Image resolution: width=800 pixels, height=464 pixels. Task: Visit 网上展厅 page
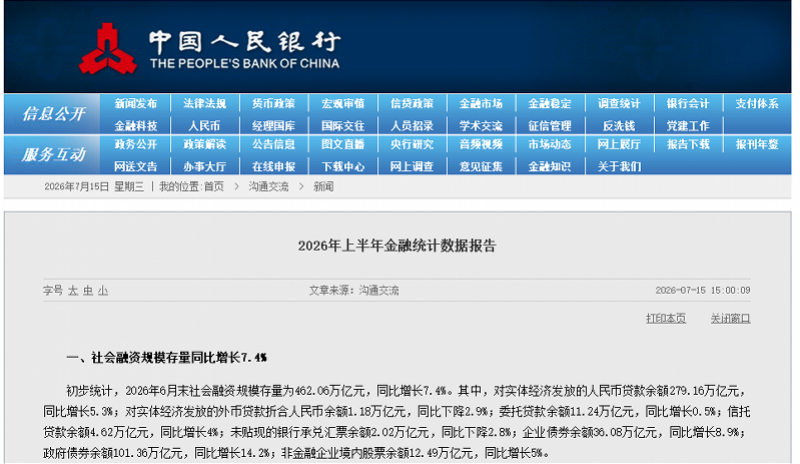tap(619, 144)
